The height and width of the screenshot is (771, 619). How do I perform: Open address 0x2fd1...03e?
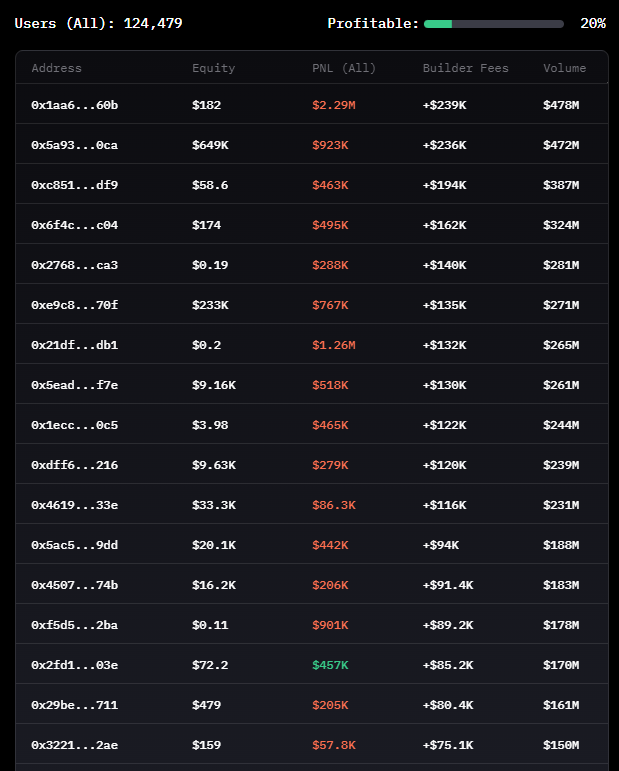[x=74, y=665]
